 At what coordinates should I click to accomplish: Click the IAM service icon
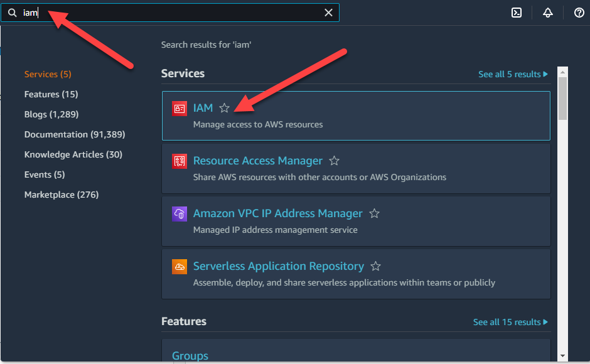[x=180, y=109]
